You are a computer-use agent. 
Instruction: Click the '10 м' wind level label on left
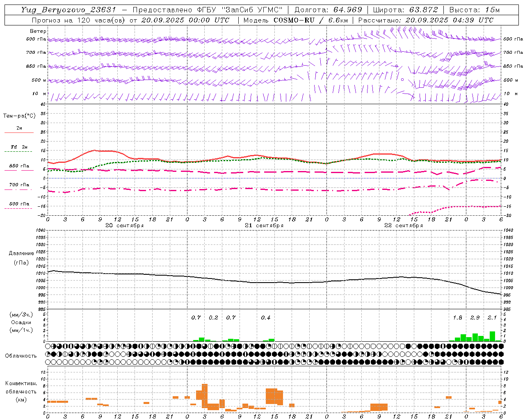[x=39, y=94]
